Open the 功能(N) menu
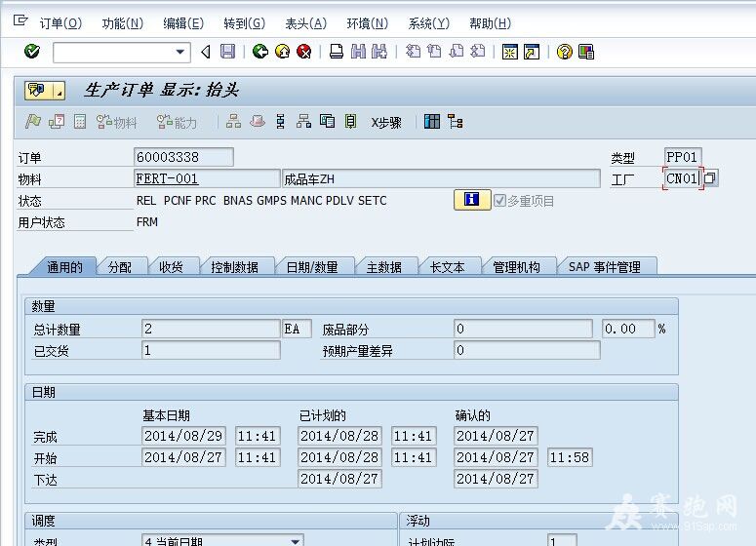Image resolution: width=756 pixels, height=546 pixels. 123,23
